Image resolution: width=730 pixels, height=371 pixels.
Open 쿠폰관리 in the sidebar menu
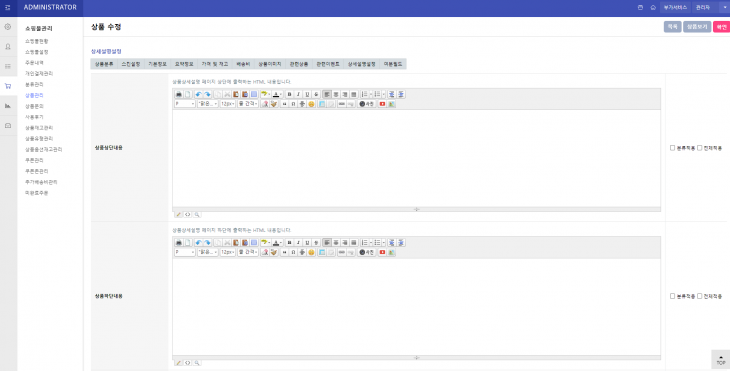[x=34, y=160]
